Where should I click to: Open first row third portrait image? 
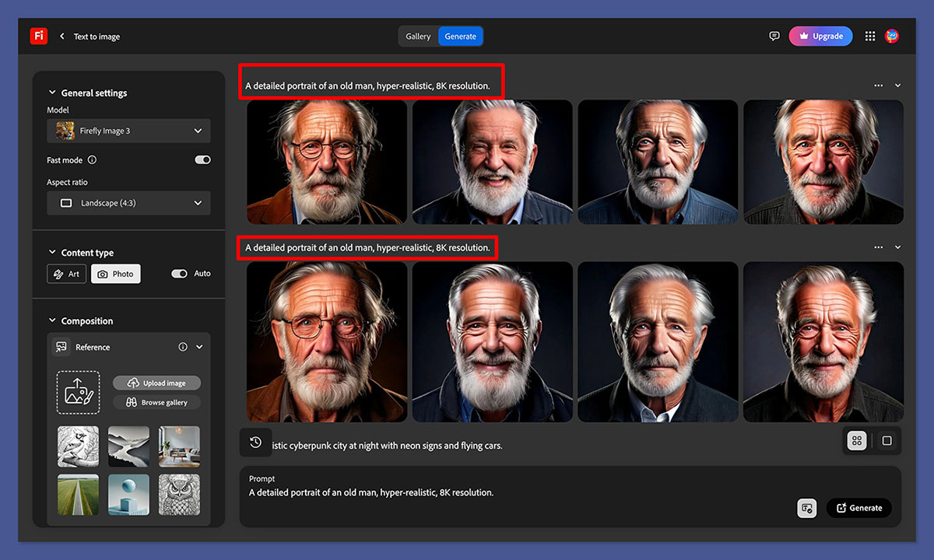click(x=658, y=162)
